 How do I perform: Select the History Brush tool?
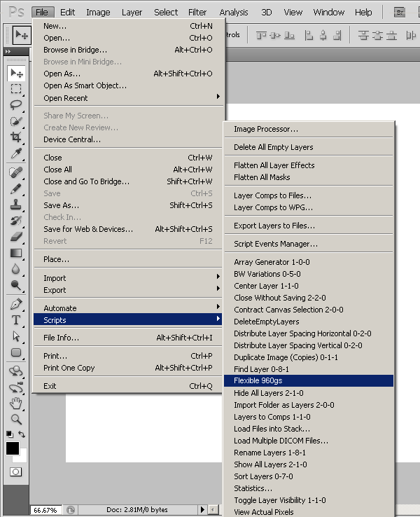coord(16,220)
